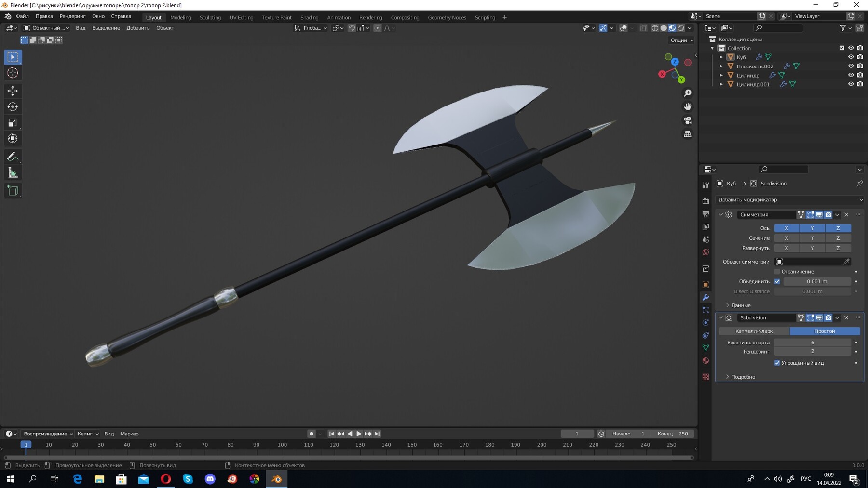Activate the Add Cube tool

[x=13, y=190]
